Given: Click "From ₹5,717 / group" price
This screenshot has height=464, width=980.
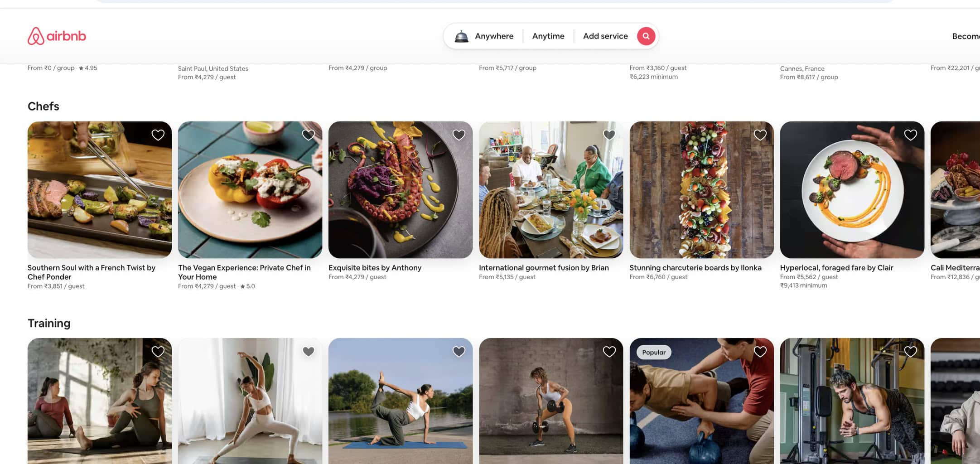Looking at the screenshot, I should click(507, 68).
